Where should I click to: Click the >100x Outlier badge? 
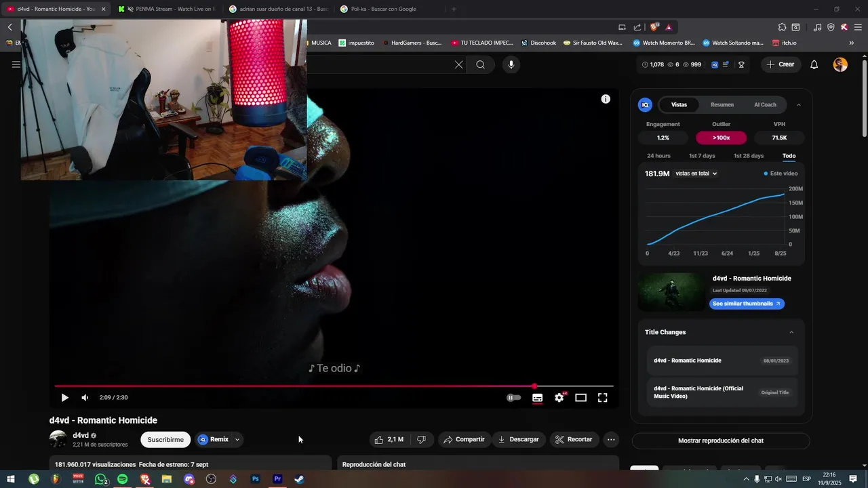[x=721, y=138]
